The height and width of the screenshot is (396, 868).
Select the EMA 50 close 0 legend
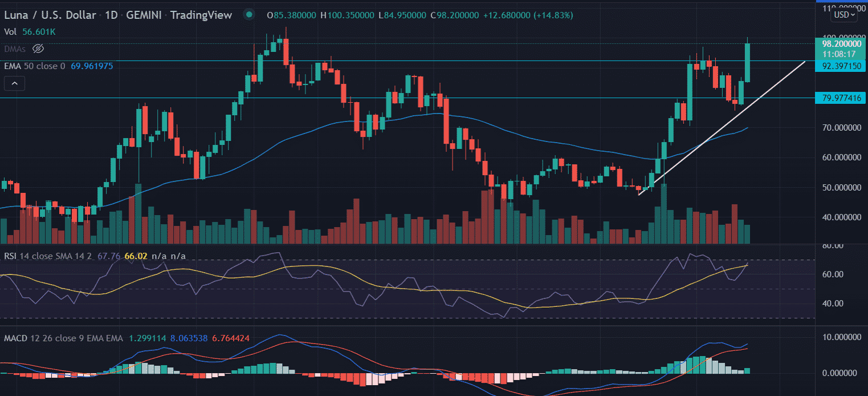(35, 66)
